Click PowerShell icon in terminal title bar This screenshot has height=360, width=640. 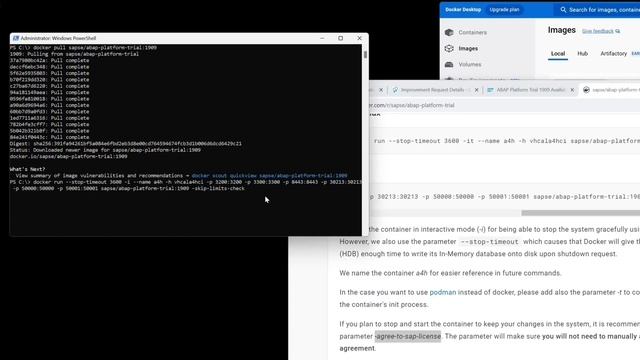coord(16,38)
